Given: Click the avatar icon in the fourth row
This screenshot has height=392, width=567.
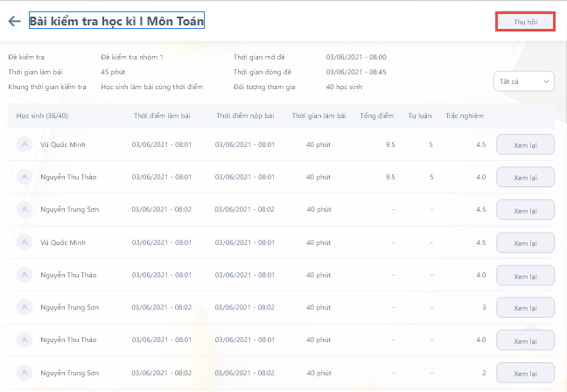Looking at the screenshot, I should [x=25, y=242].
